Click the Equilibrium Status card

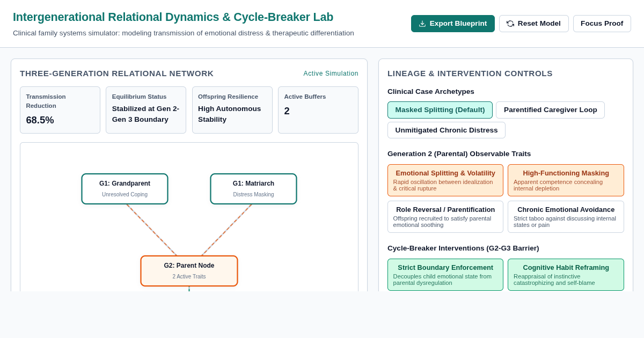coord(146,110)
